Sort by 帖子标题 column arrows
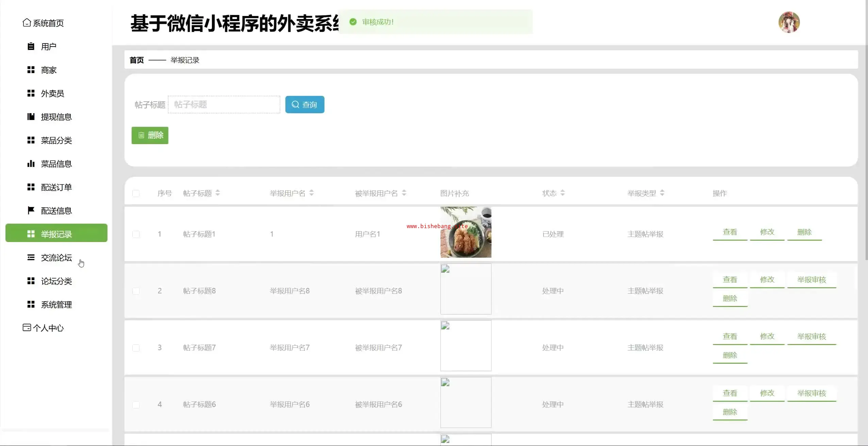868x446 pixels. [218, 193]
